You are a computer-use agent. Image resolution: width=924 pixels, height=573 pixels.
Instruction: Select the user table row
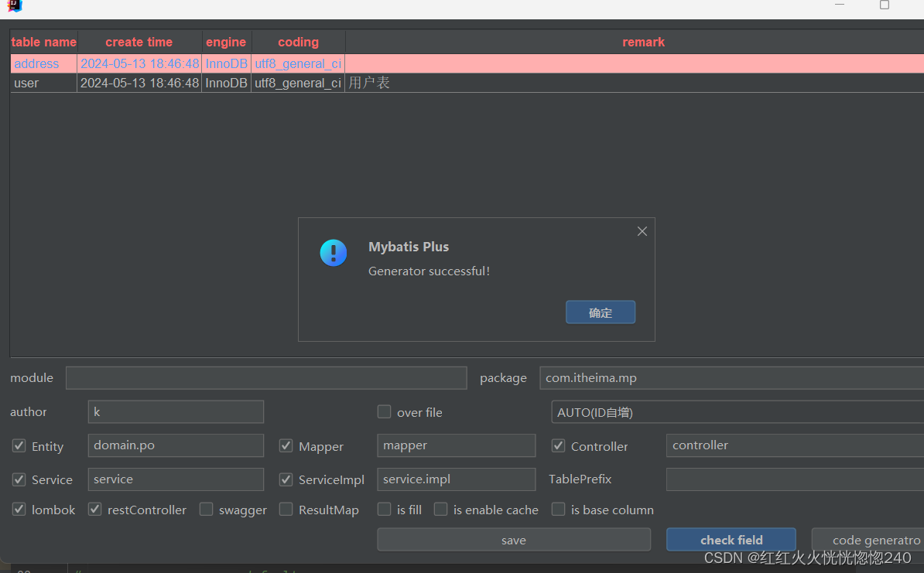[x=467, y=83]
